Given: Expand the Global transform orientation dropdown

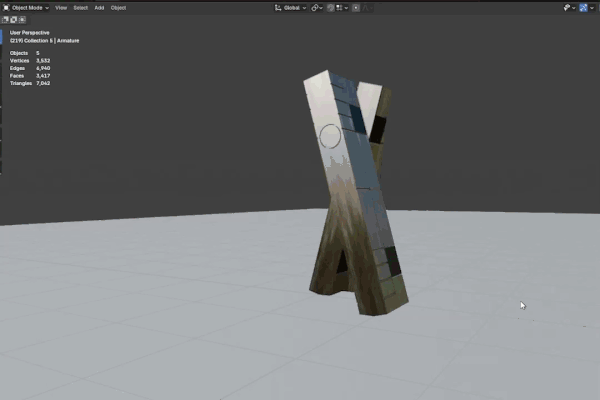Looking at the screenshot, I should 292,7.
